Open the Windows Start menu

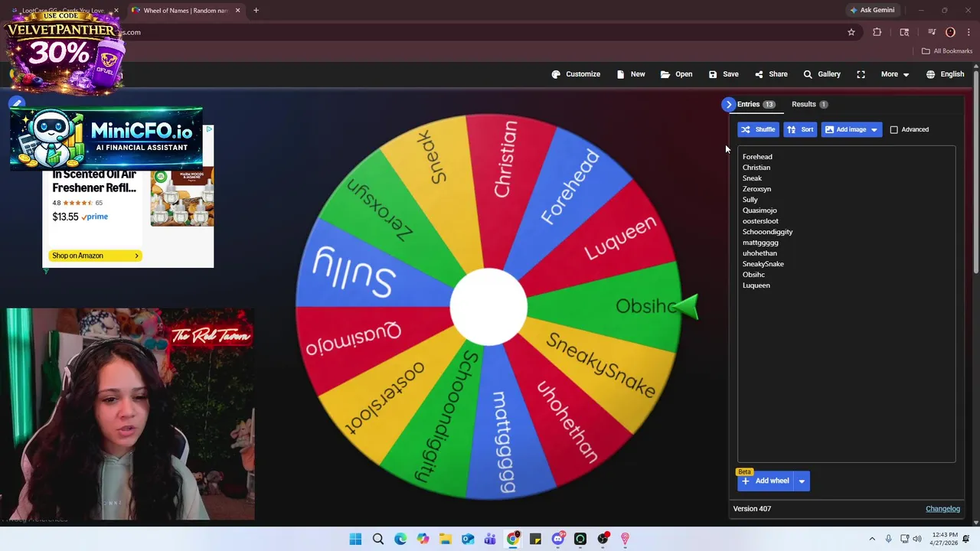click(355, 540)
